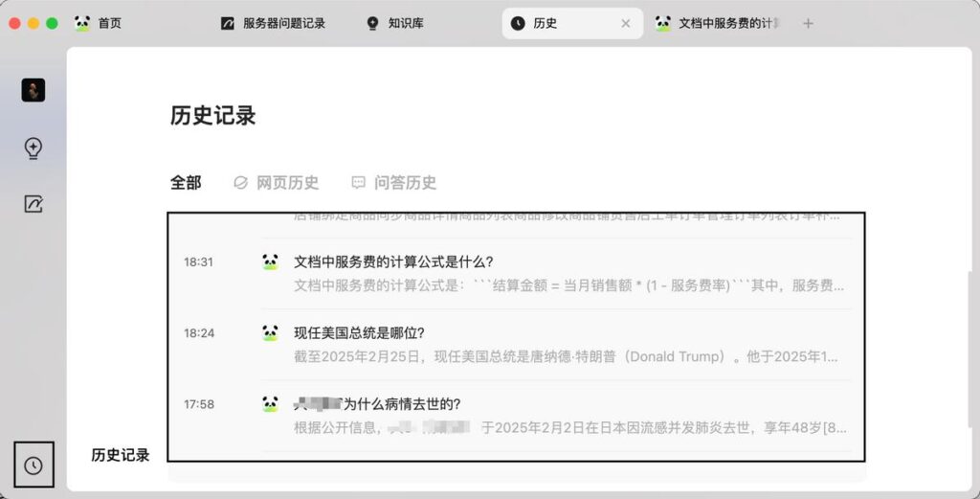Image resolution: width=980 pixels, height=499 pixels.
Task: Add a new tab with plus button
Action: point(808,24)
